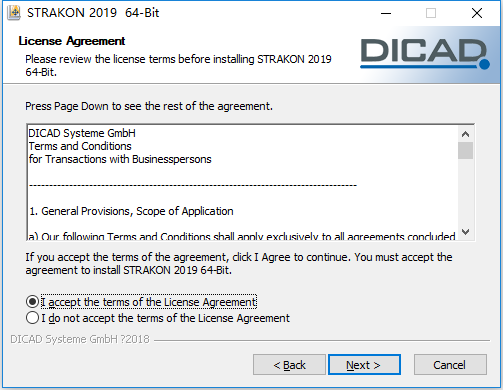Continue with the 'Next >' button

364,365
